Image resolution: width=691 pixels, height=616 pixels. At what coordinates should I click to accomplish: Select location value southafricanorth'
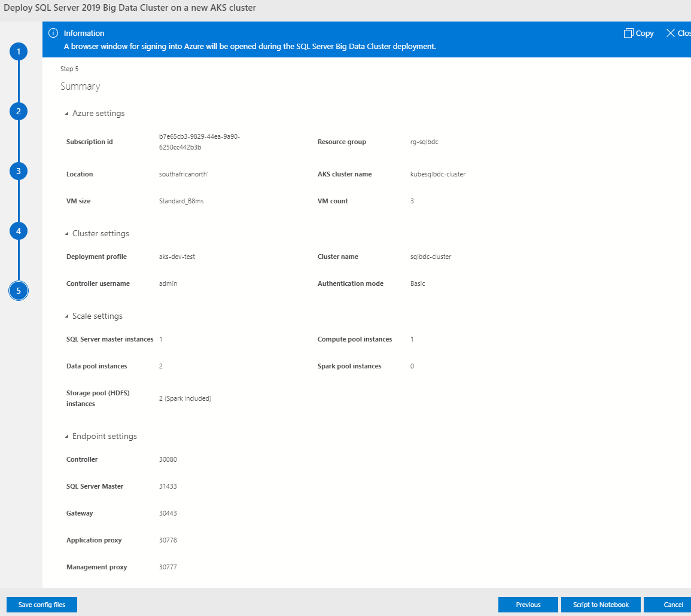coord(183,174)
